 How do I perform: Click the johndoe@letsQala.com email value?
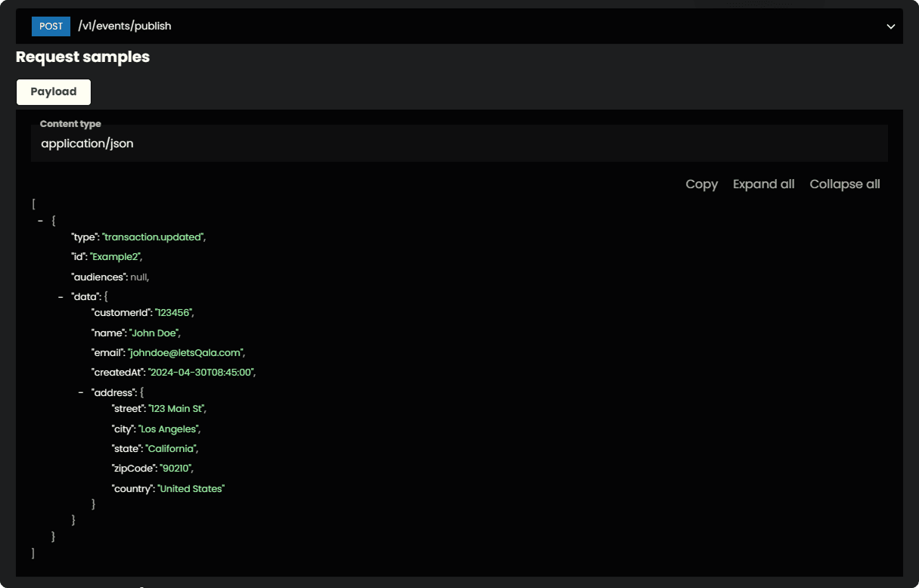185,352
